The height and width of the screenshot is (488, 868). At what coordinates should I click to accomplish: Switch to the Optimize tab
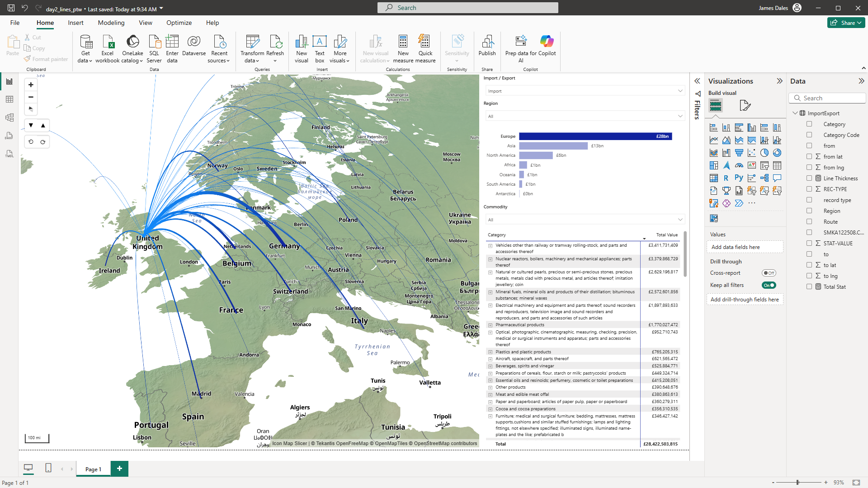(x=179, y=23)
